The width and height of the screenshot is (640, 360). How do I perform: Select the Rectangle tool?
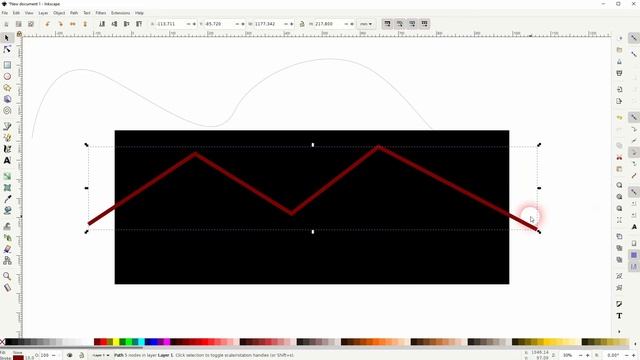(7, 65)
